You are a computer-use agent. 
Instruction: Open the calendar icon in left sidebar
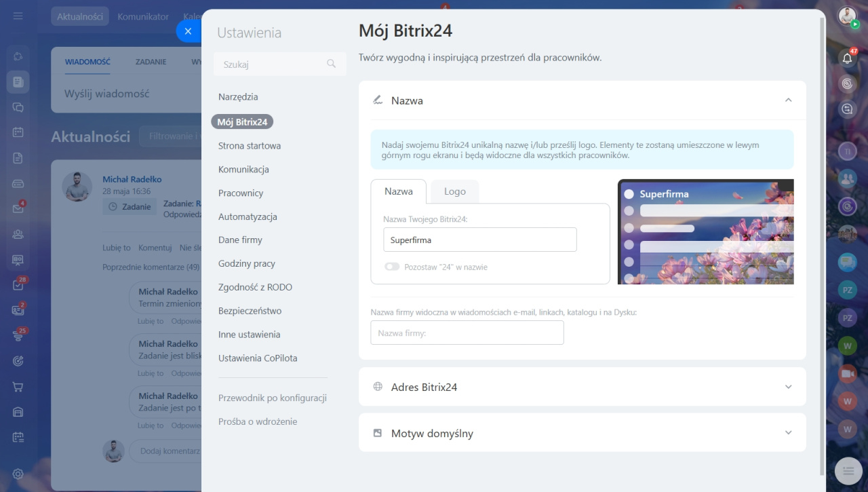pos(18,132)
